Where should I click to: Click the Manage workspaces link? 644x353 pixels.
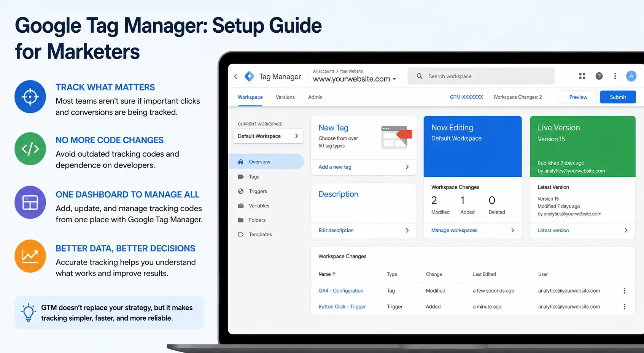point(454,230)
